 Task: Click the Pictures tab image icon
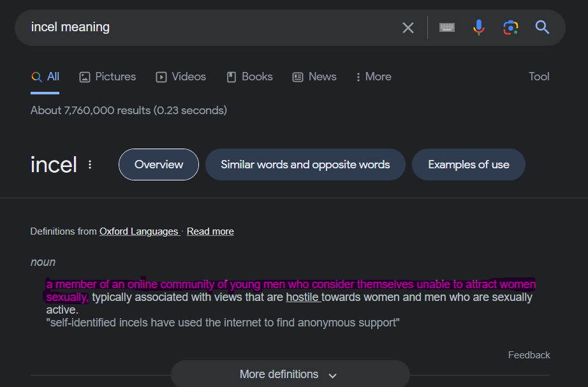(85, 77)
